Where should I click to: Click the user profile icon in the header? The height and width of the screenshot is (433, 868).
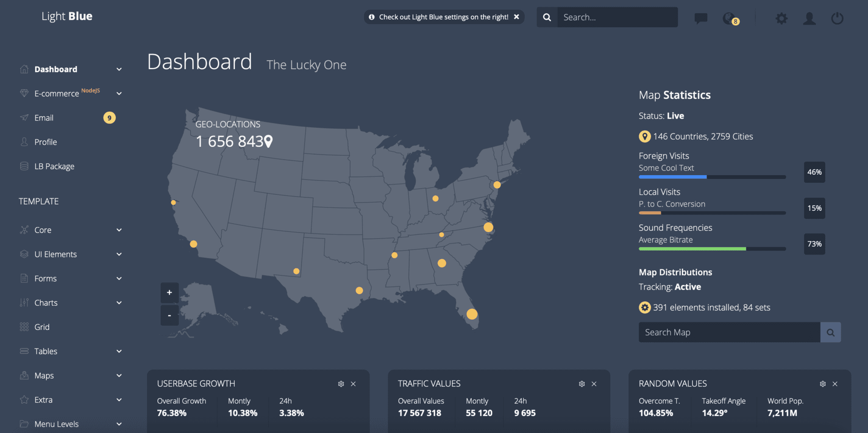pyautogui.click(x=809, y=18)
